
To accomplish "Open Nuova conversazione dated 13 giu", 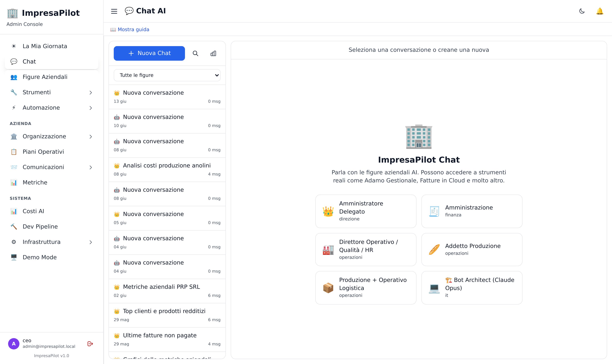I will (x=167, y=97).
